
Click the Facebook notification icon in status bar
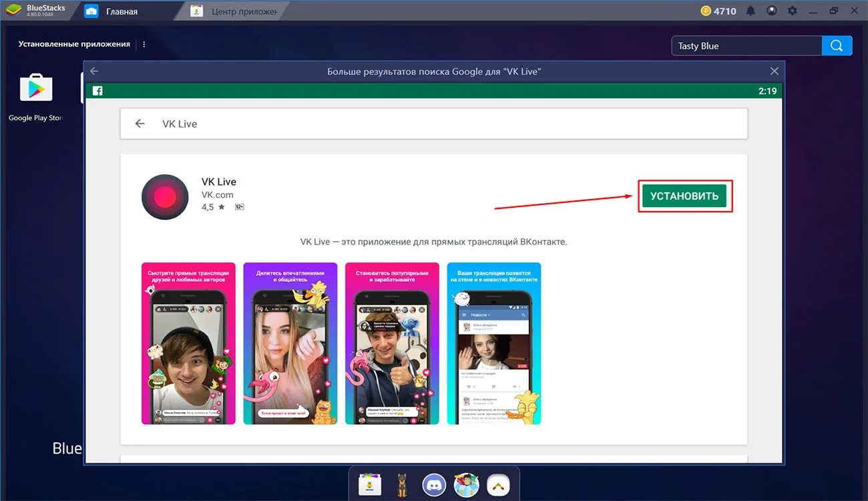(x=97, y=91)
